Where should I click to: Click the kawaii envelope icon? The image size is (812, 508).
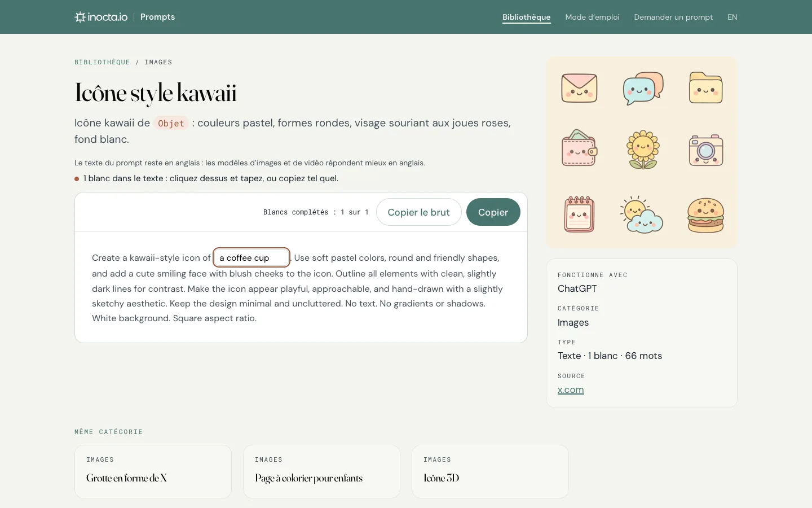pos(579,88)
